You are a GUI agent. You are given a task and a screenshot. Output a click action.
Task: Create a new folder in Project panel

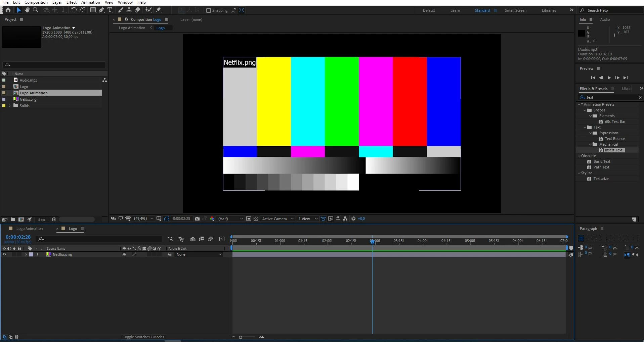(13, 219)
